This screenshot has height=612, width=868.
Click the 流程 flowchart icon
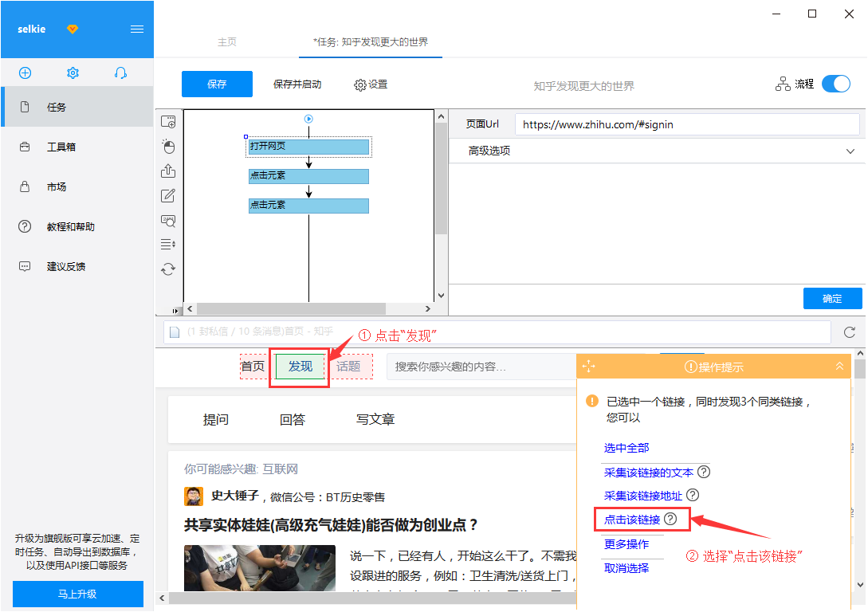pos(783,84)
